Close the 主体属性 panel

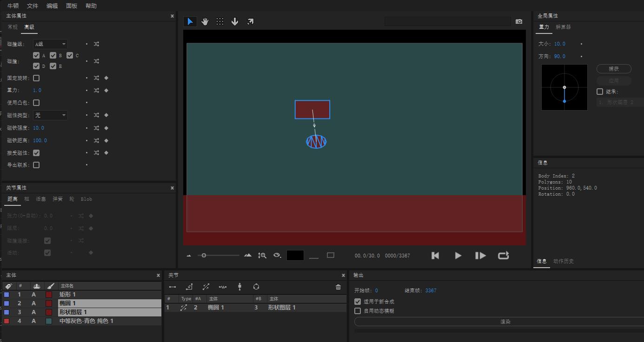pos(172,16)
